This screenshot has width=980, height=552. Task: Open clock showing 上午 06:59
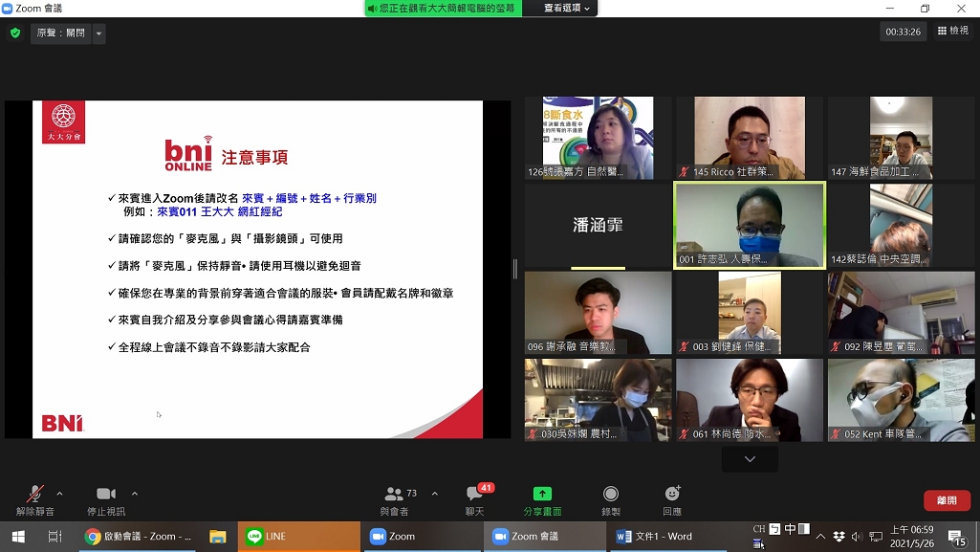pyautogui.click(x=912, y=537)
